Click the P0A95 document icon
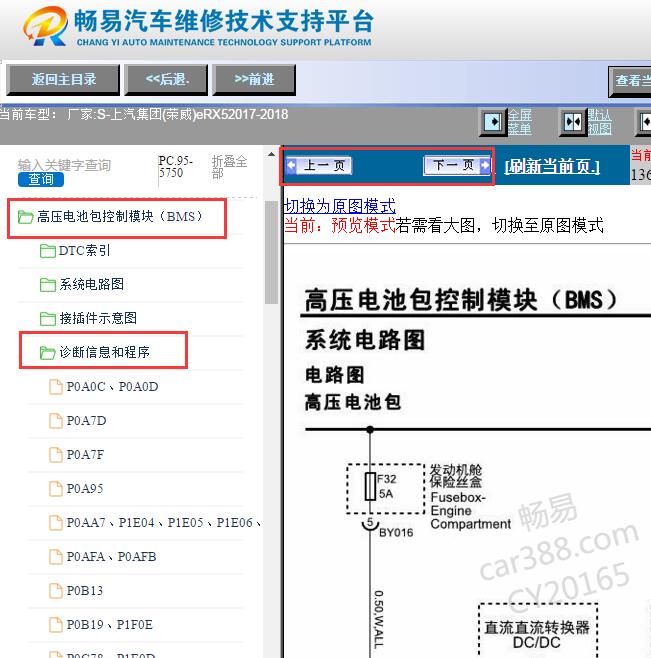 pos(56,489)
